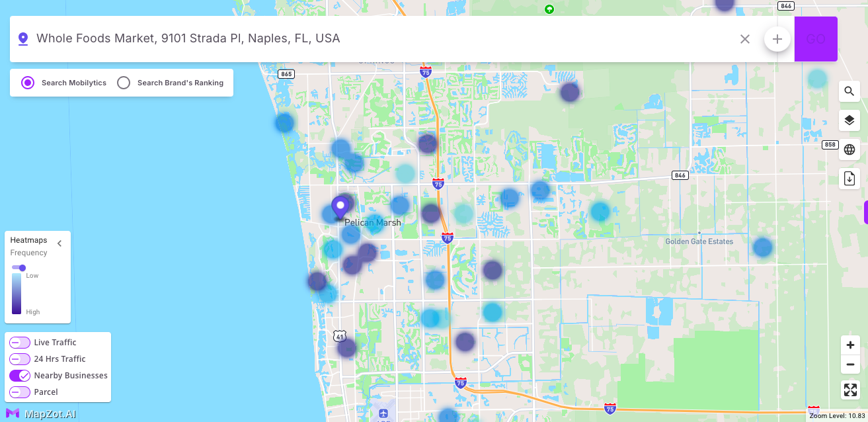Click the map search magnifier icon
The image size is (868, 422).
849,91
